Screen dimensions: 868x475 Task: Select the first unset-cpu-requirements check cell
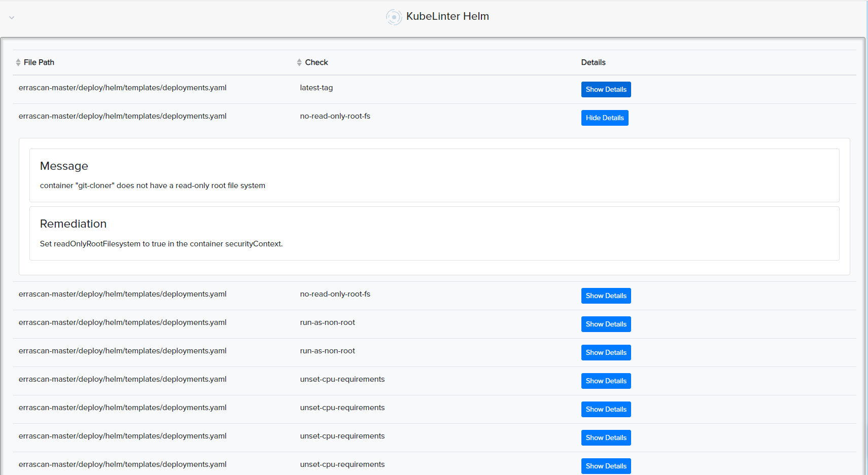click(342, 379)
